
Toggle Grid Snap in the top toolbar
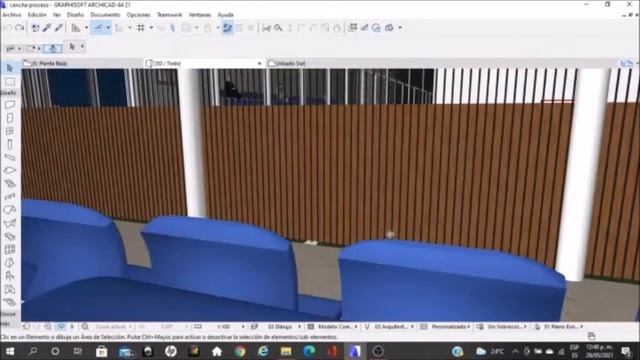pos(141,28)
